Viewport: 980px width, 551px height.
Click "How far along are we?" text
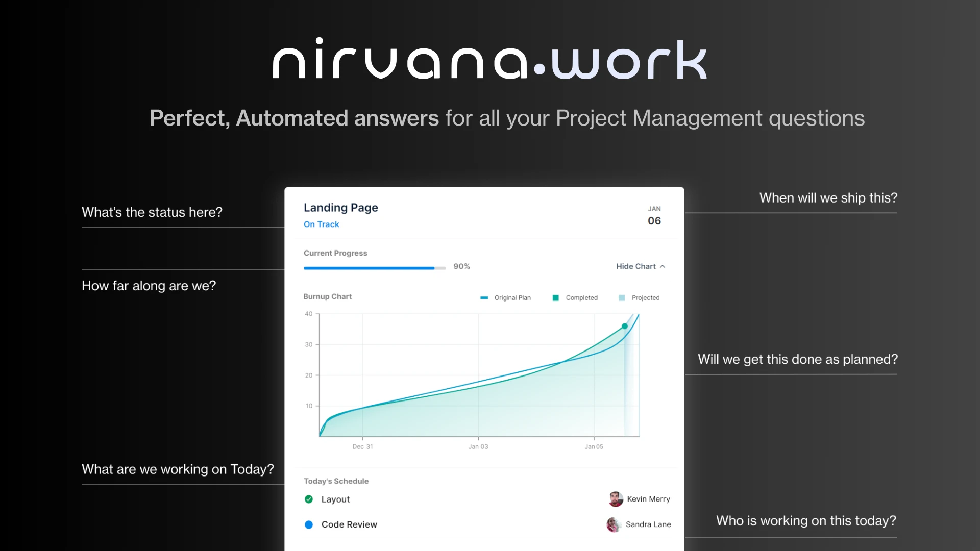click(149, 286)
